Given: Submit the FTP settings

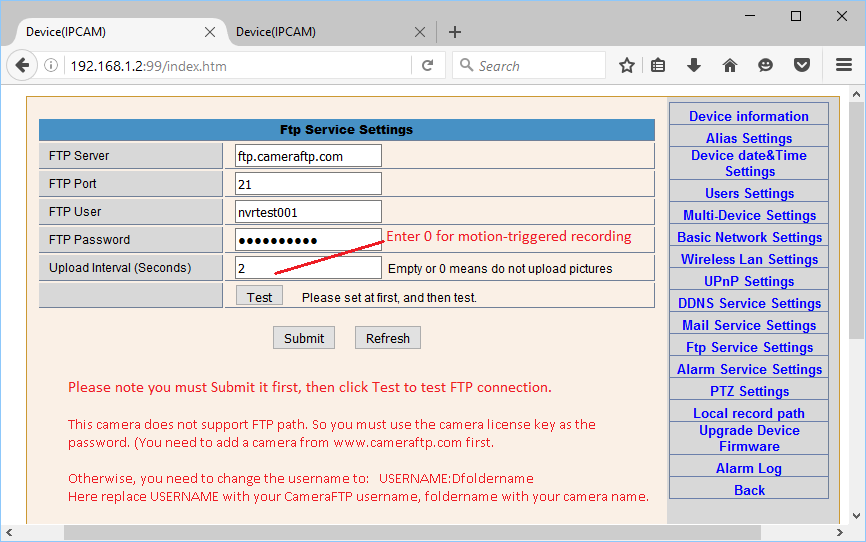Looking at the screenshot, I should [304, 338].
